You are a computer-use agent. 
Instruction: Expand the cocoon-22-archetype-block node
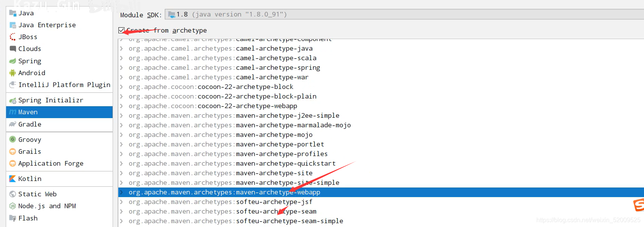(121, 87)
